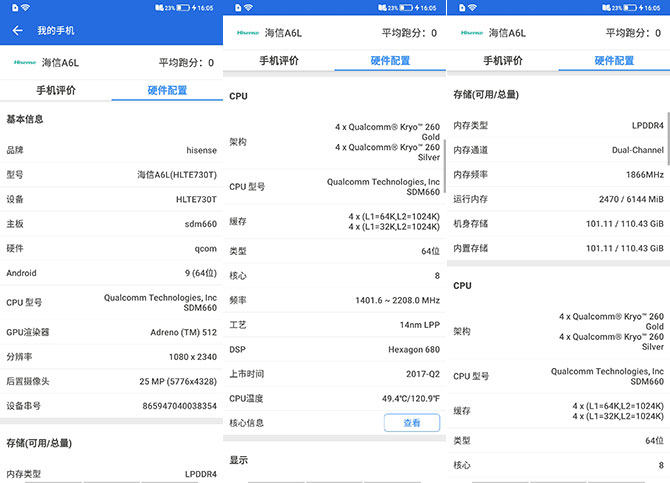This screenshot has width=670, height=483.
Task: Select the CPU heading in the middle phone screen
Action: [238, 96]
